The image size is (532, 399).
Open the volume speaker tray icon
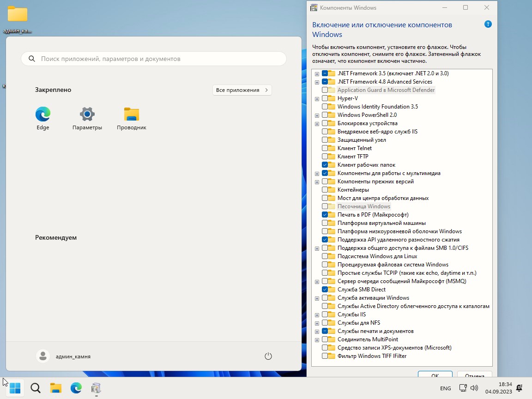point(474,388)
